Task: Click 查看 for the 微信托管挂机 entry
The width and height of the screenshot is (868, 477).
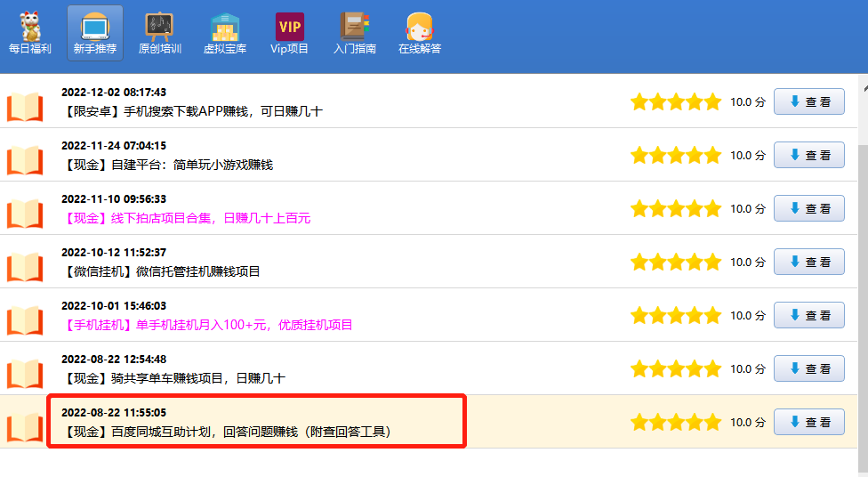Action: 808,262
